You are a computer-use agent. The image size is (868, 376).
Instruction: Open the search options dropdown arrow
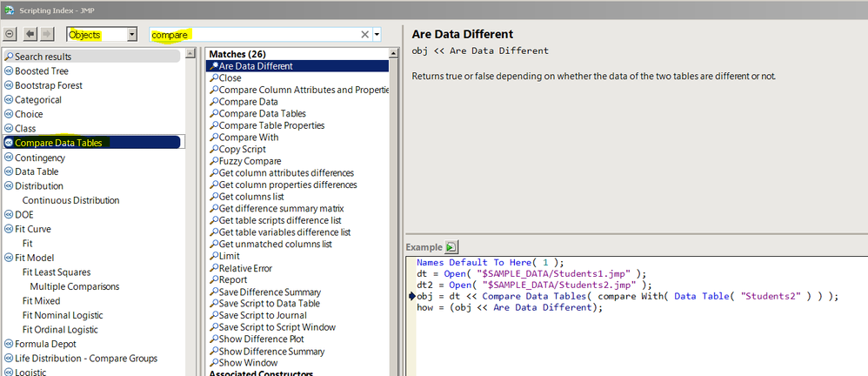(377, 34)
